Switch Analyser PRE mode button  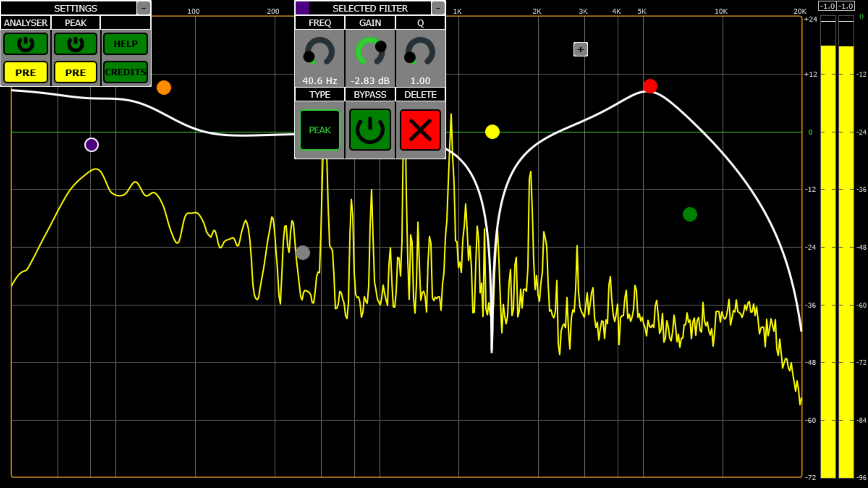click(x=26, y=72)
